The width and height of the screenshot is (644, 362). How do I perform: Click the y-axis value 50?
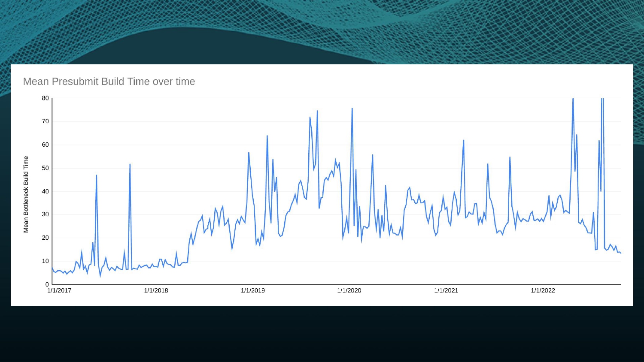(46, 168)
